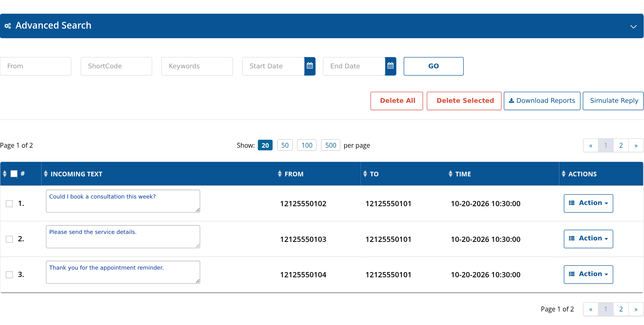Go to page 2 in top pagination
The image size is (644, 325).
coord(621,146)
